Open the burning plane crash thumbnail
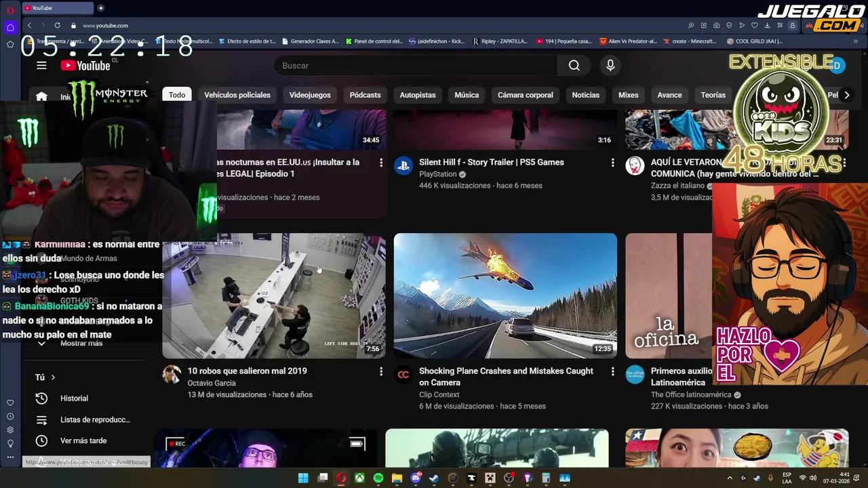The width and height of the screenshot is (868, 488). tap(505, 296)
